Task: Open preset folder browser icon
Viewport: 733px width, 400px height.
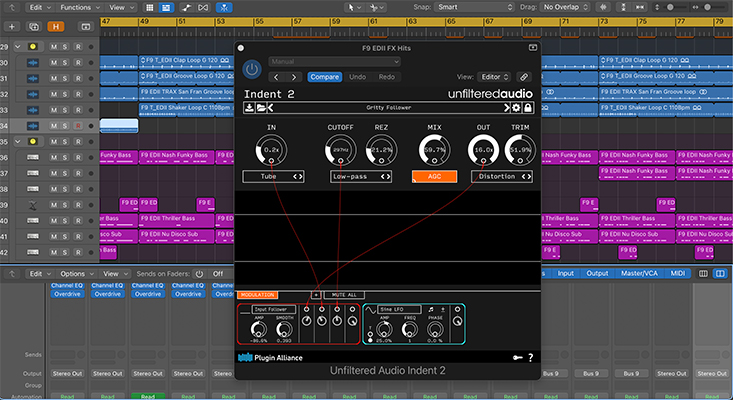Action: click(261, 107)
